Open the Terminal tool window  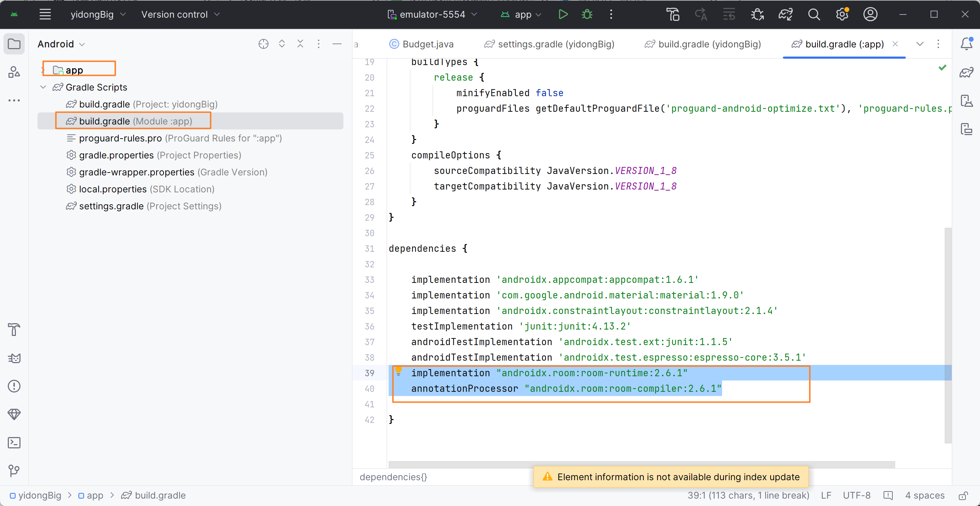[x=14, y=442]
